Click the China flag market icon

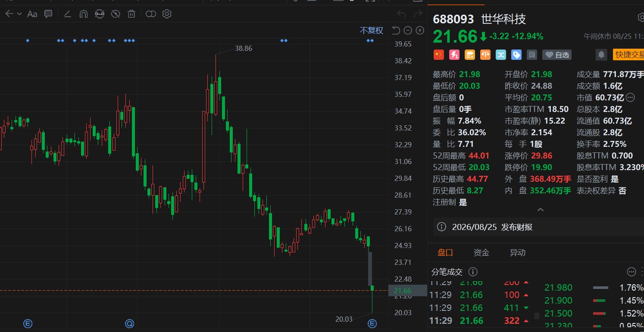(x=438, y=55)
